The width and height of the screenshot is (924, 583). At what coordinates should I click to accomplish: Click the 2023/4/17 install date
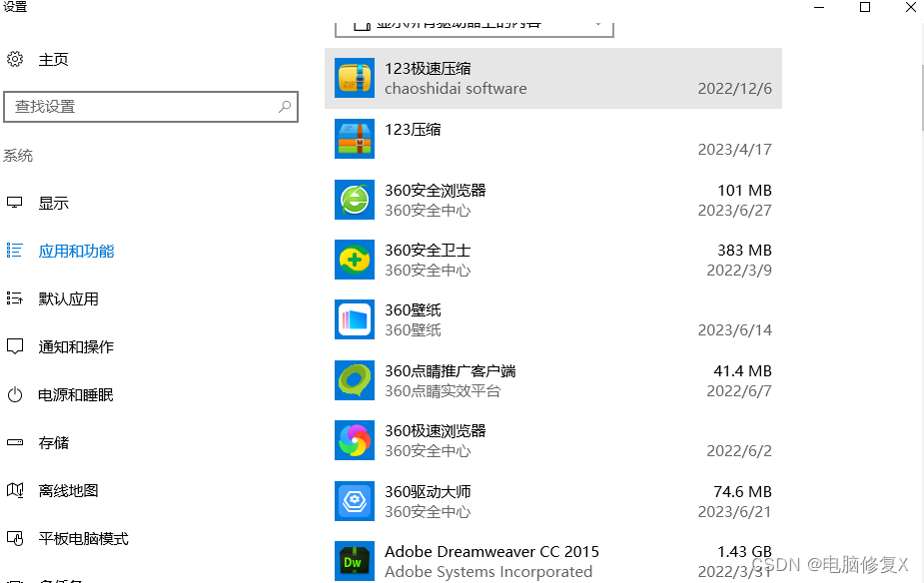point(735,150)
